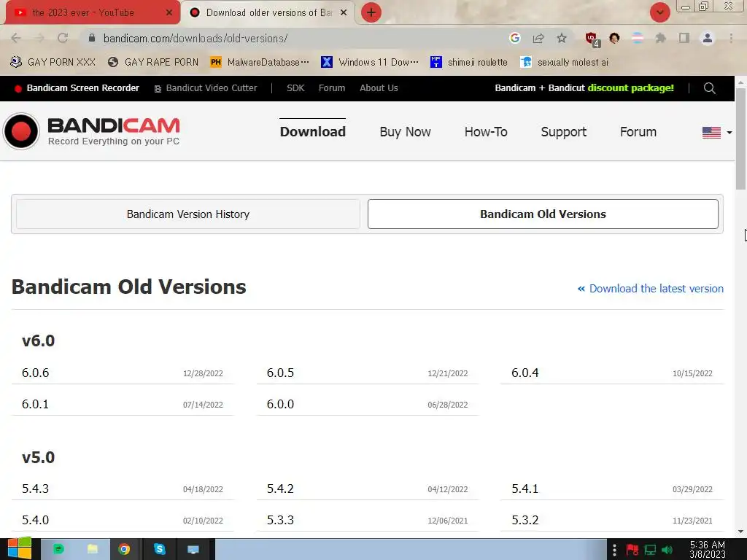Show hidden tray icons via dots
Viewport: 747px width, 560px height.
[614, 550]
